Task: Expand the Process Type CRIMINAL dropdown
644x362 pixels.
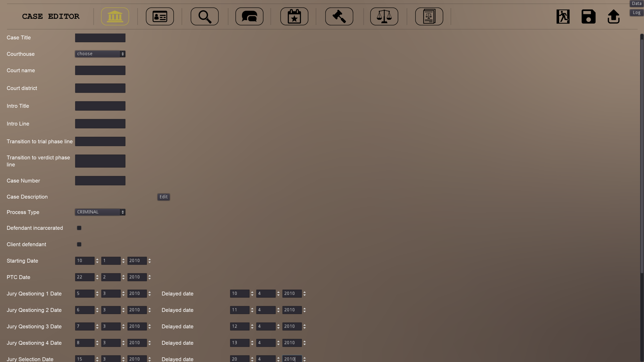Action: tap(100, 212)
